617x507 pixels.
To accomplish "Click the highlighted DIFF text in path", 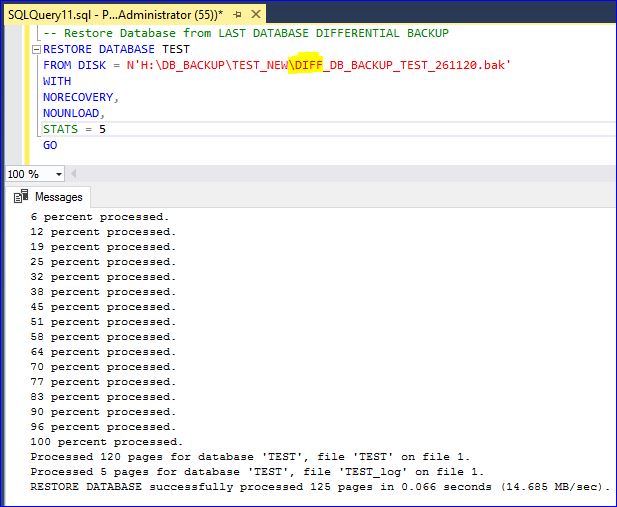I will [x=307, y=65].
